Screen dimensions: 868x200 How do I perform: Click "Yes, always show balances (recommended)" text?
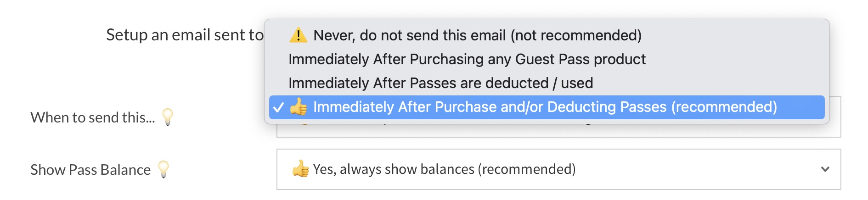tap(444, 169)
